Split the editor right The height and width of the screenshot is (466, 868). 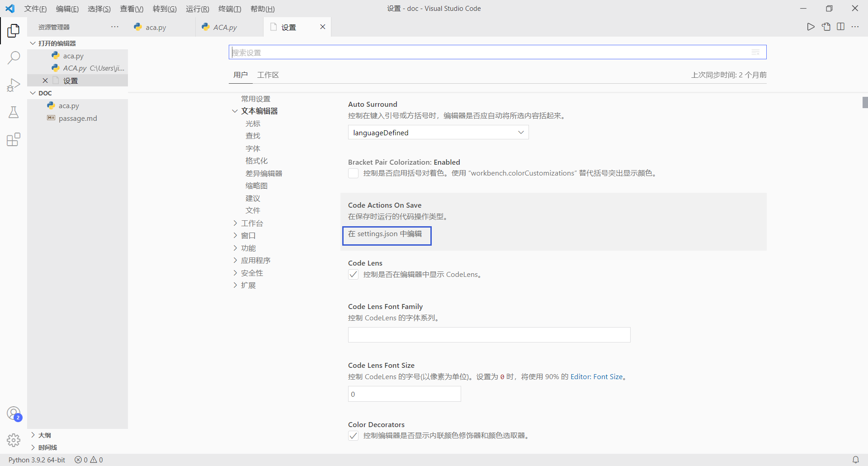840,27
